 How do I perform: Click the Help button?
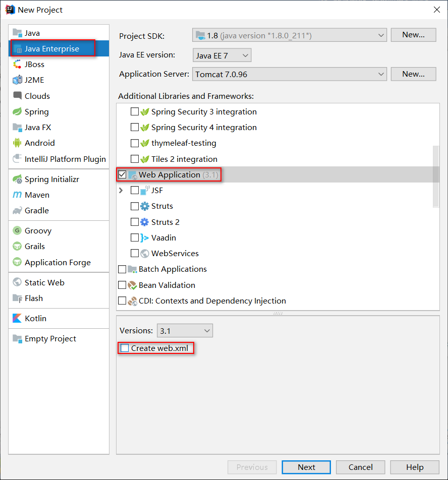click(x=415, y=467)
